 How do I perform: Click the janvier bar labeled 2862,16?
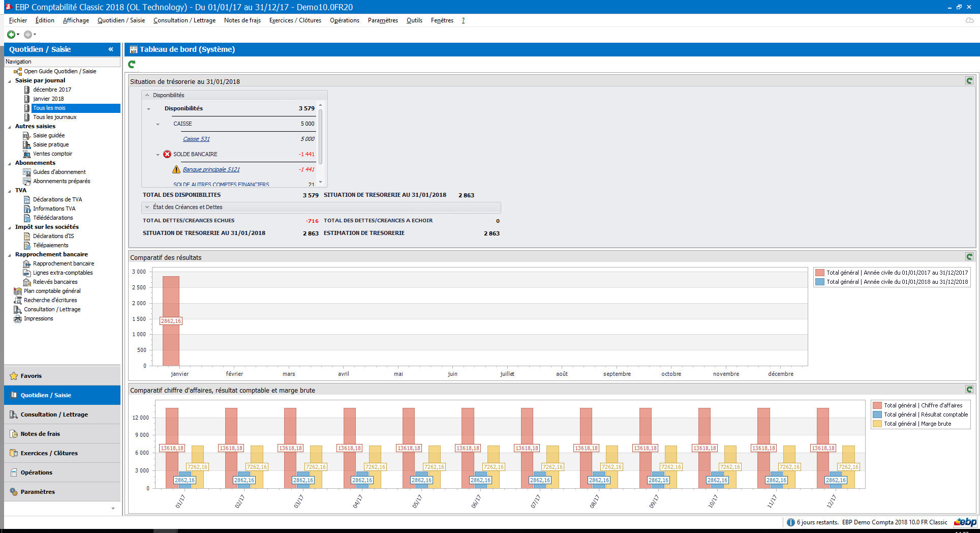(171, 321)
